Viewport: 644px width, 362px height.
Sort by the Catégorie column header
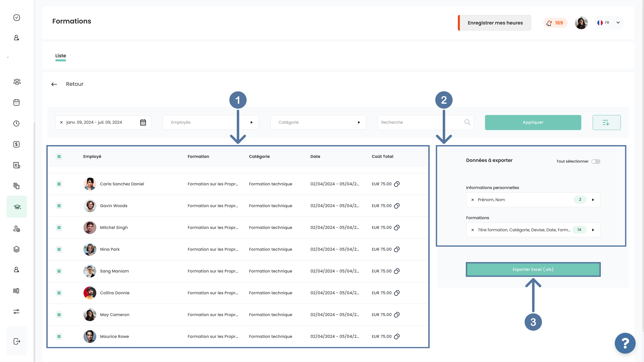(x=259, y=157)
